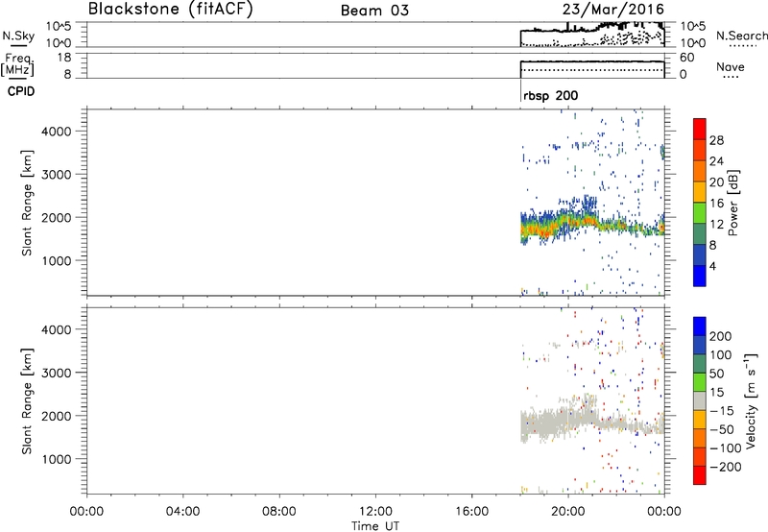The image size is (768, 532).
Task: Click the 'Velocity [m s-1]' color bar label
Action: click(751, 400)
